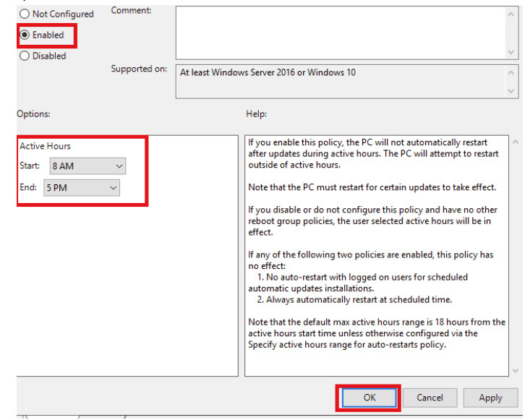Click the 'Note that the PC must restart' help line
530x420 pixels.
[372, 187]
